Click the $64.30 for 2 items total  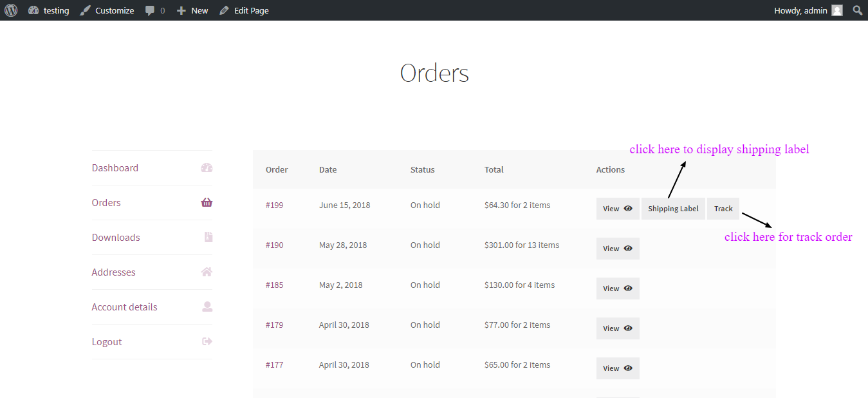[517, 205]
